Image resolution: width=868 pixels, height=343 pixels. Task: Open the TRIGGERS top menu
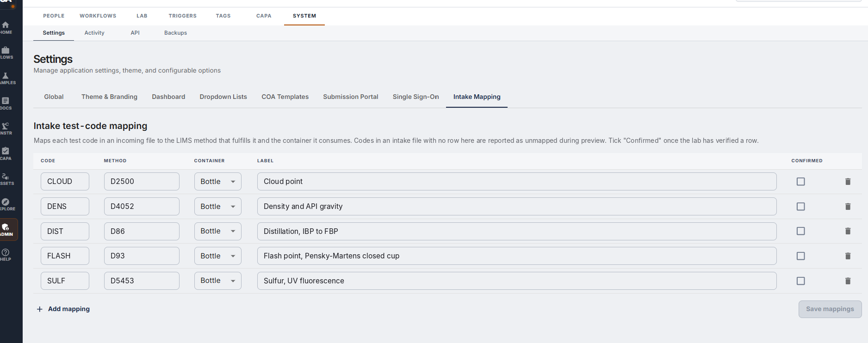tap(182, 16)
